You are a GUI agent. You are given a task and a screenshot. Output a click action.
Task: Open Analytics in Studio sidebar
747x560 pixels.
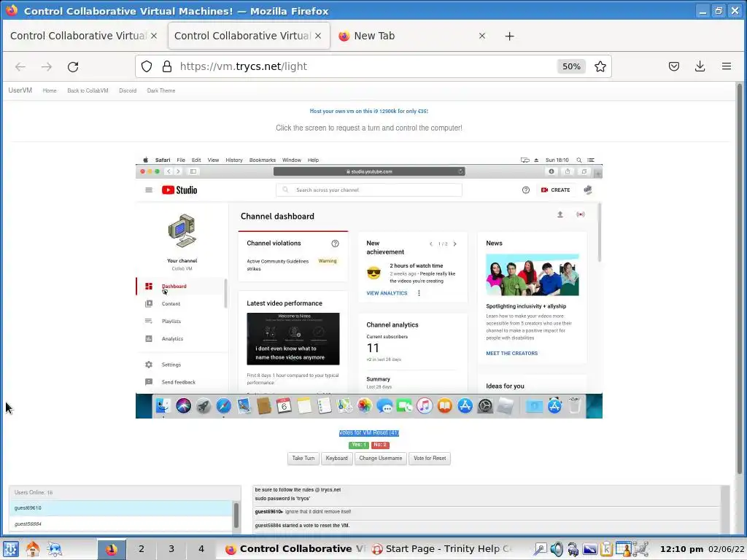(172, 339)
